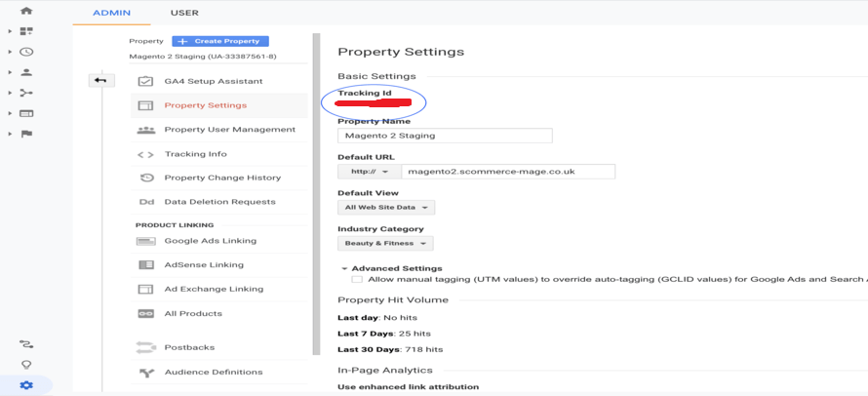Click the Property Settings window icon
868x396 pixels.
[x=145, y=105]
